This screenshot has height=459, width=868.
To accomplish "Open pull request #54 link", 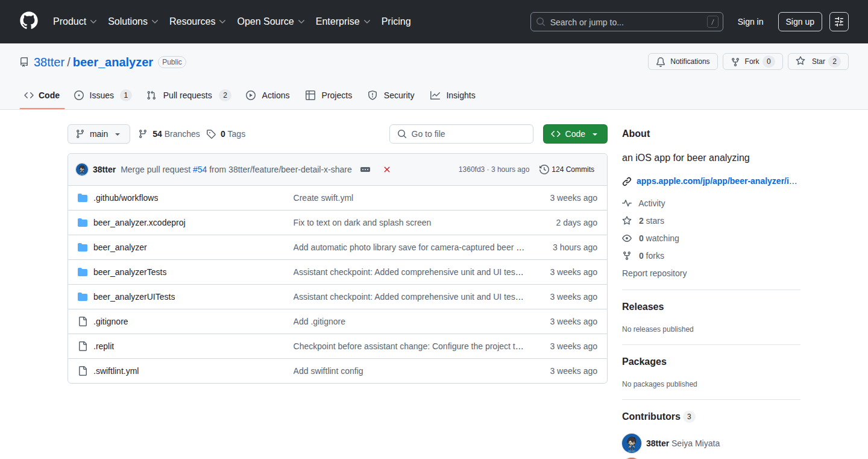I will [200, 169].
